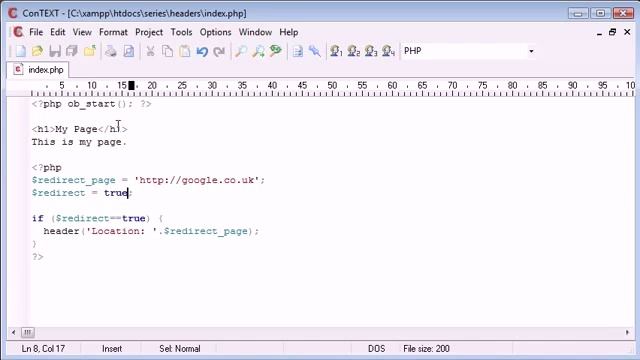Undo the last edit
Screen dimensions: 640x360
click(202, 51)
